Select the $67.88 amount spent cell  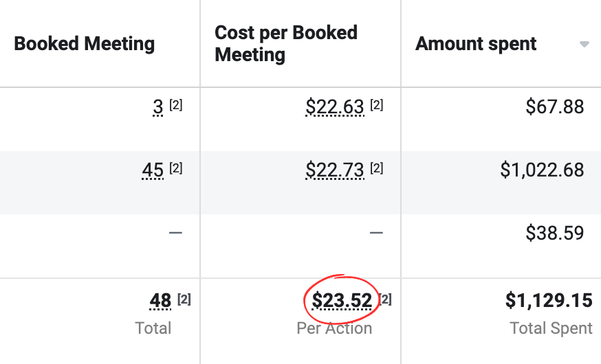pos(554,107)
